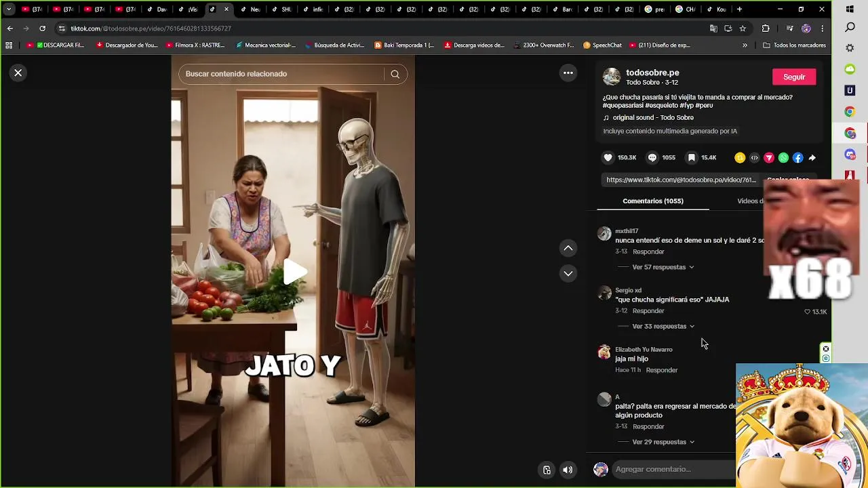This screenshot has width=868, height=488.
Task: Close the TikTok video viewer with X
Action: coord(18,73)
